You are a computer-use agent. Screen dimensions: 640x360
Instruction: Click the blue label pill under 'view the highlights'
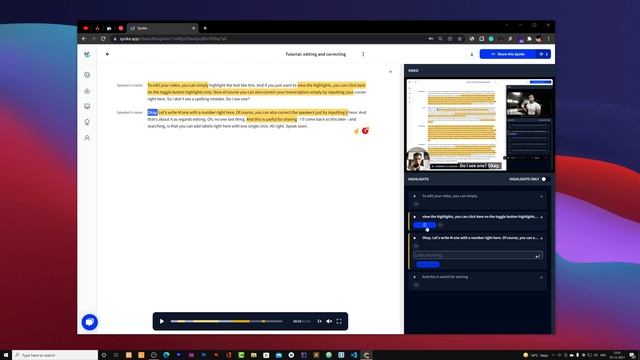pos(424,225)
